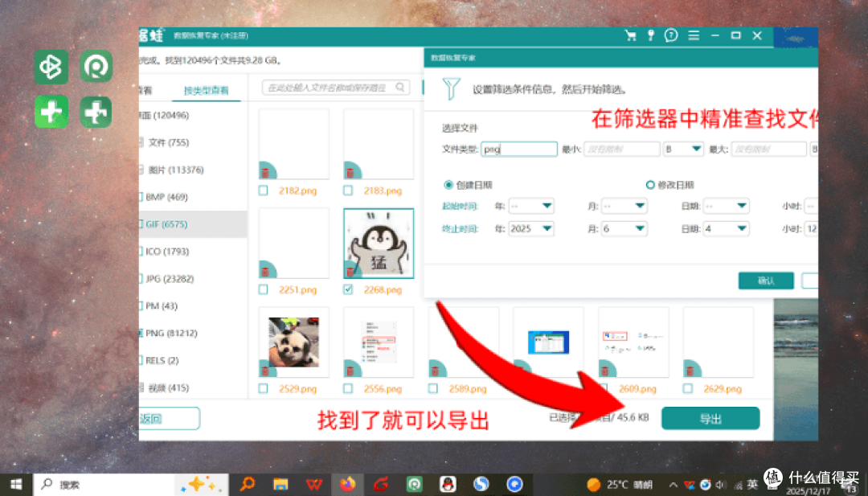Open the orange magnifier taskbar app
The image size is (868, 496).
coord(247,484)
